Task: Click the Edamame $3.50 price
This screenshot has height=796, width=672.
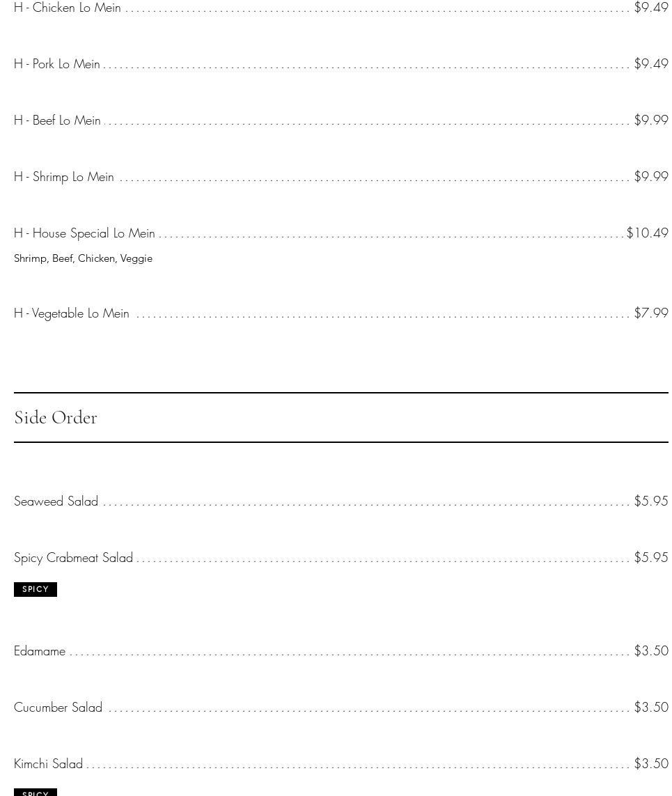Action: point(651,651)
